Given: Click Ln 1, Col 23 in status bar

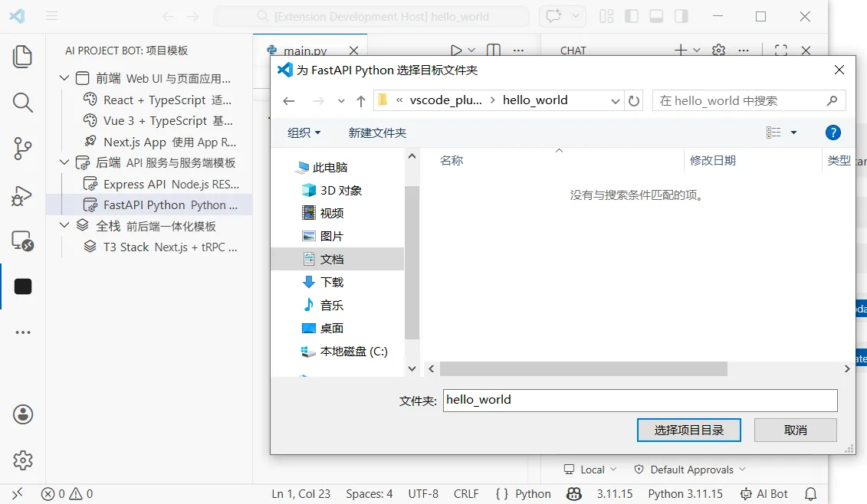Looking at the screenshot, I should coord(300,493).
